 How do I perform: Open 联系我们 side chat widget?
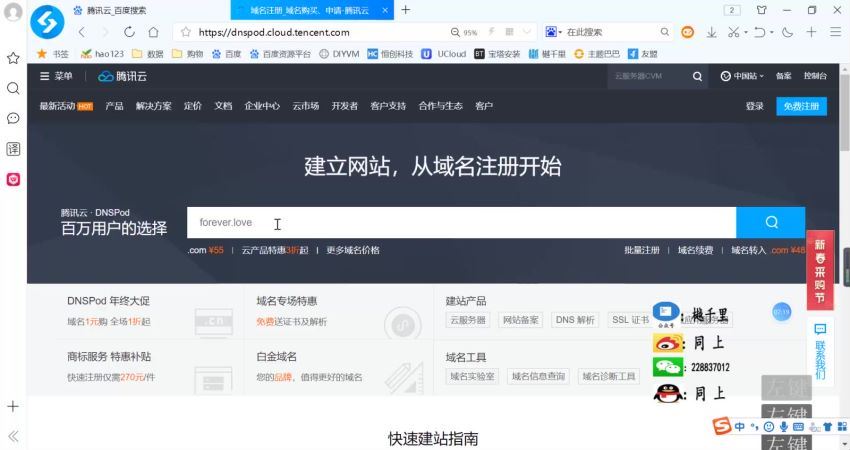tap(820, 352)
